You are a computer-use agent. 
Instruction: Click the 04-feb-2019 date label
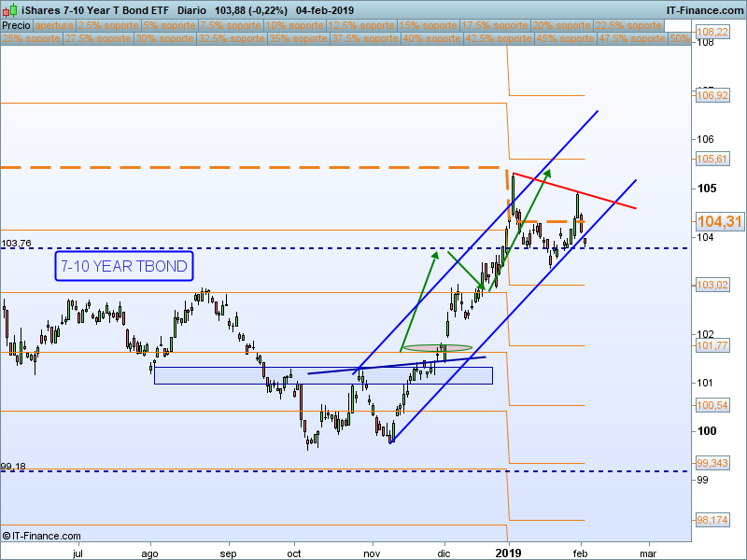coord(324,10)
